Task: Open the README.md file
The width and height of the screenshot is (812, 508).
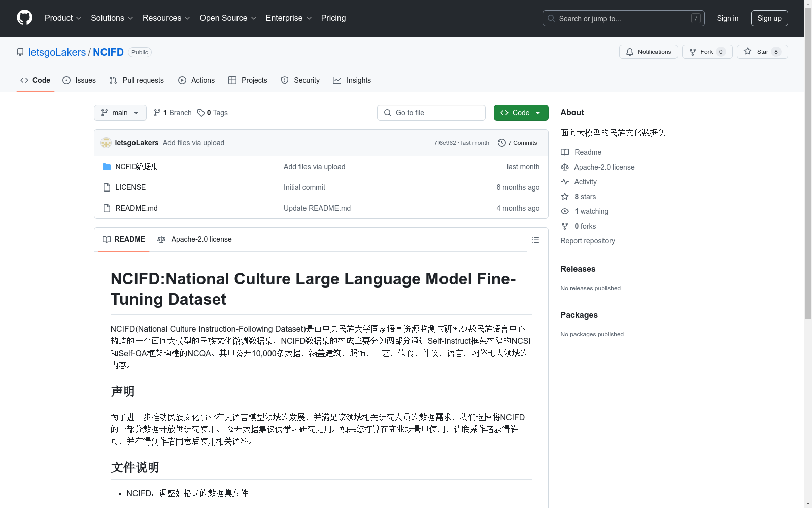Action: point(137,208)
